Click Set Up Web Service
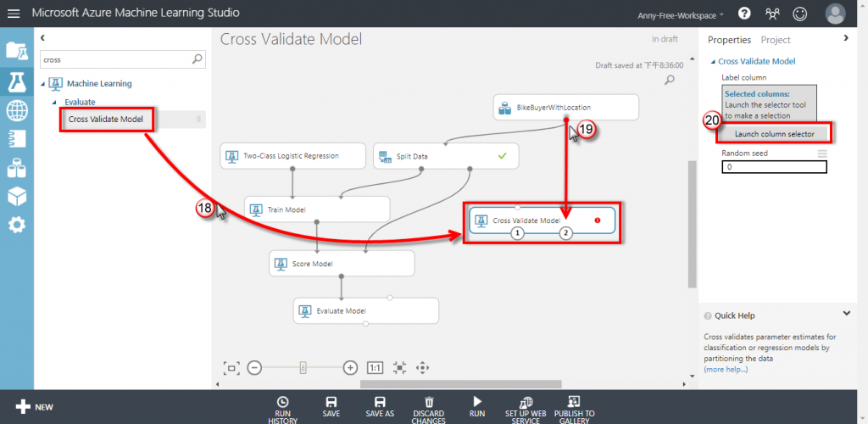 pos(526,409)
